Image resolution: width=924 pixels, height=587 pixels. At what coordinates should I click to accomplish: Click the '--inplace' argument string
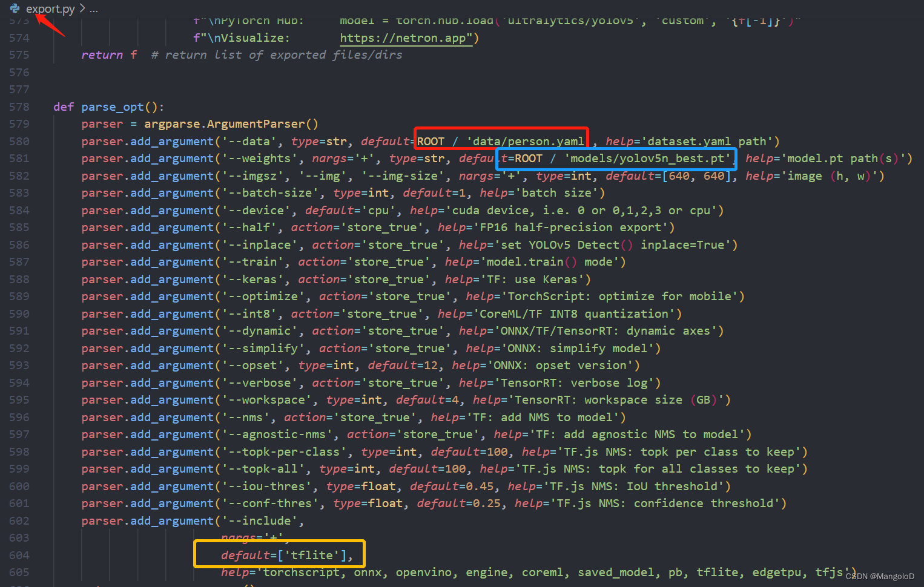pyautogui.click(x=260, y=245)
